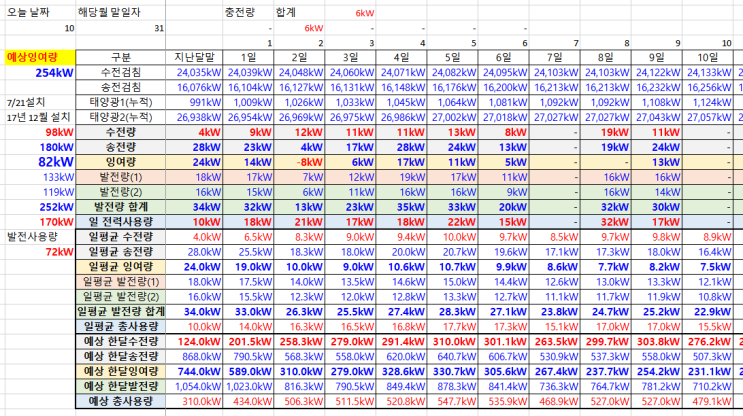Select the 8.9kW 일평균 수전량 cell
This screenshot has width=743, height=416.
707,236
